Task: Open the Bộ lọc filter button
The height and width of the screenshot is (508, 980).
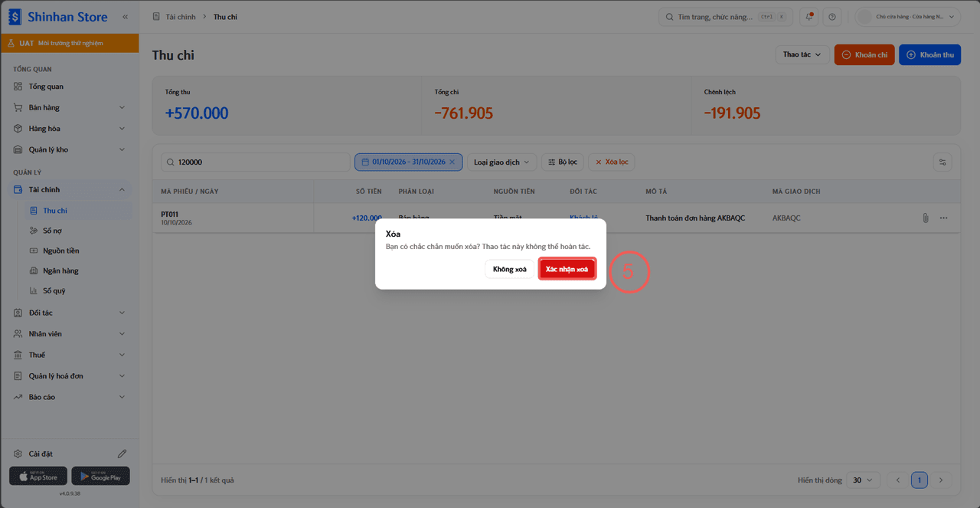Action: 563,162
